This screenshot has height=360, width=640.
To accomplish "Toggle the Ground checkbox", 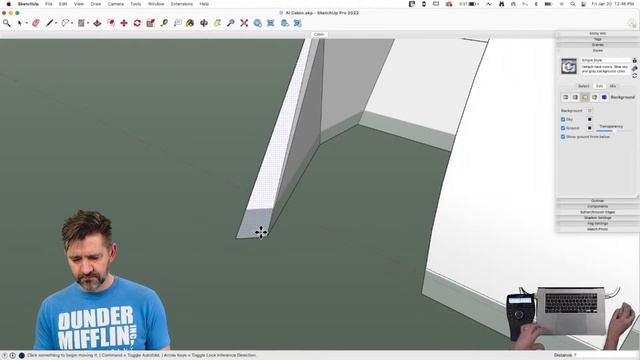I will [563, 128].
